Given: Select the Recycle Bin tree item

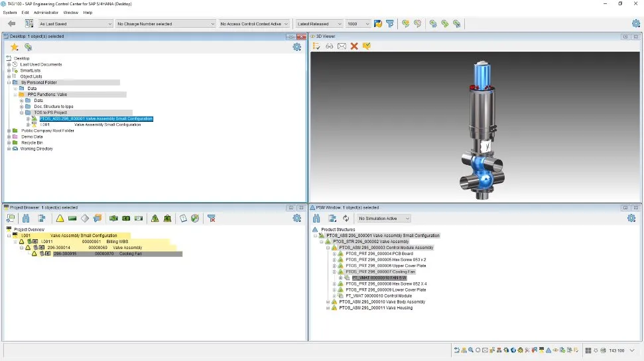Looking at the screenshot, I should tap(32, 142).
